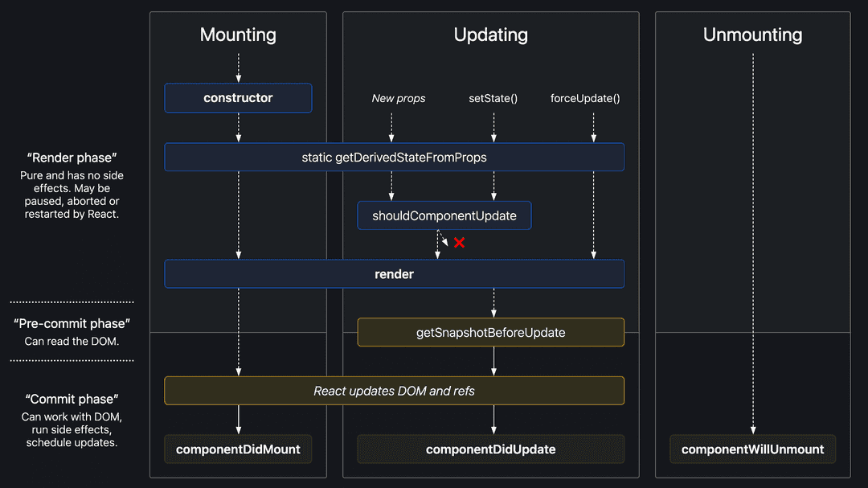
Task: Switch to the Mounting column header
Action: [x=238, y=35]
